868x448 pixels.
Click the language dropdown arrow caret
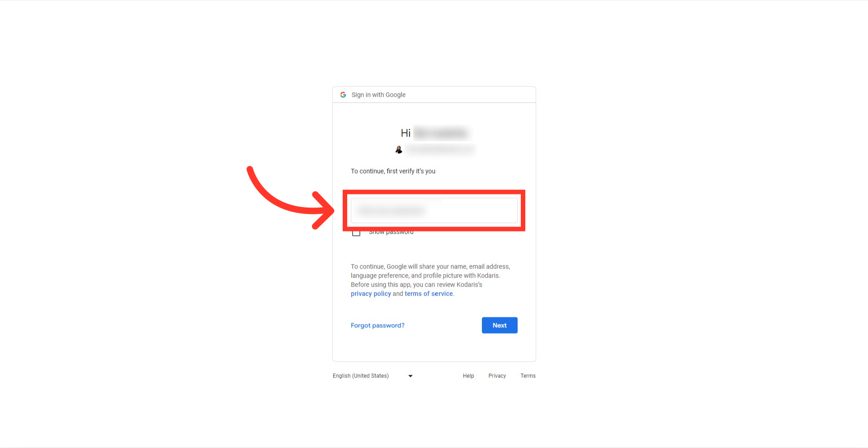point(410,376)
